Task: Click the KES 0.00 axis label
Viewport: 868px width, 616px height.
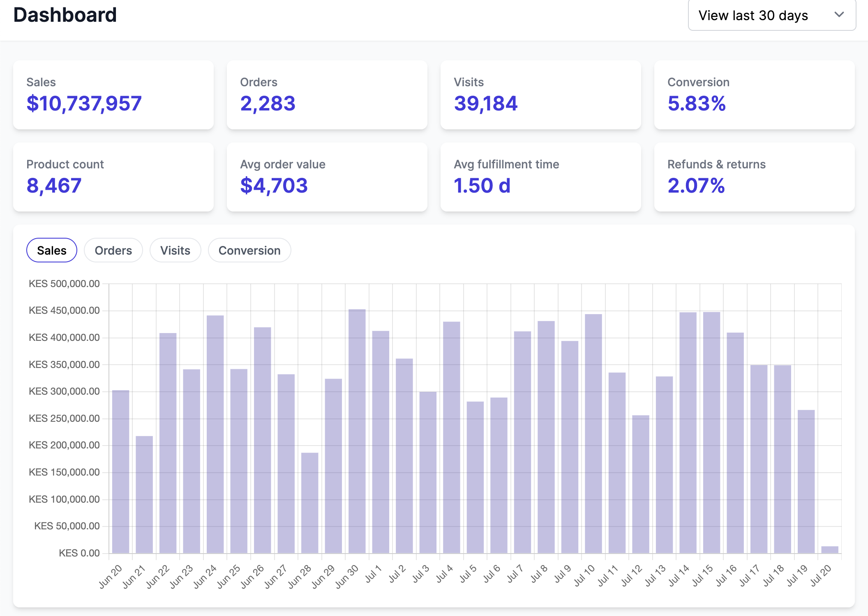Action: tap(79, 553)
